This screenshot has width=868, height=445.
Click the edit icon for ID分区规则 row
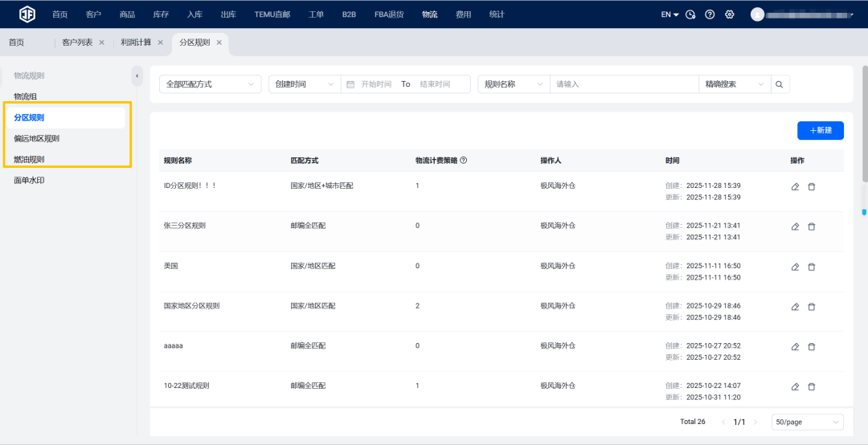point(795,186)
